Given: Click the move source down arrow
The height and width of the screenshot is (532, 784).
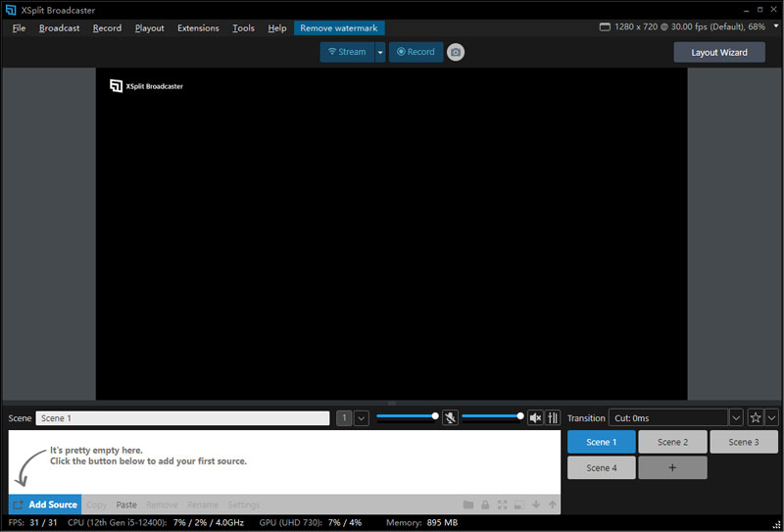Looking at the screenshot, I should (x=536, y=505).
